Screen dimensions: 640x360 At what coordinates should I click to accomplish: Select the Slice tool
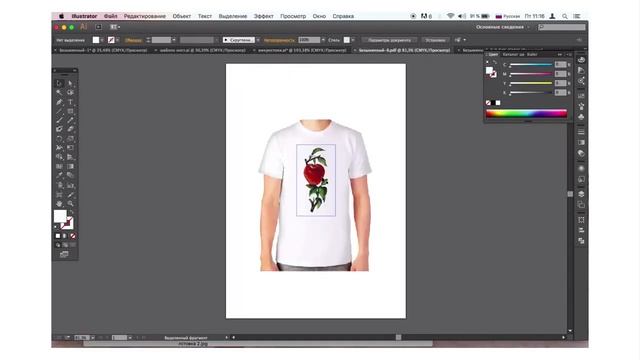pyautogui.click(x=70, y=194)
